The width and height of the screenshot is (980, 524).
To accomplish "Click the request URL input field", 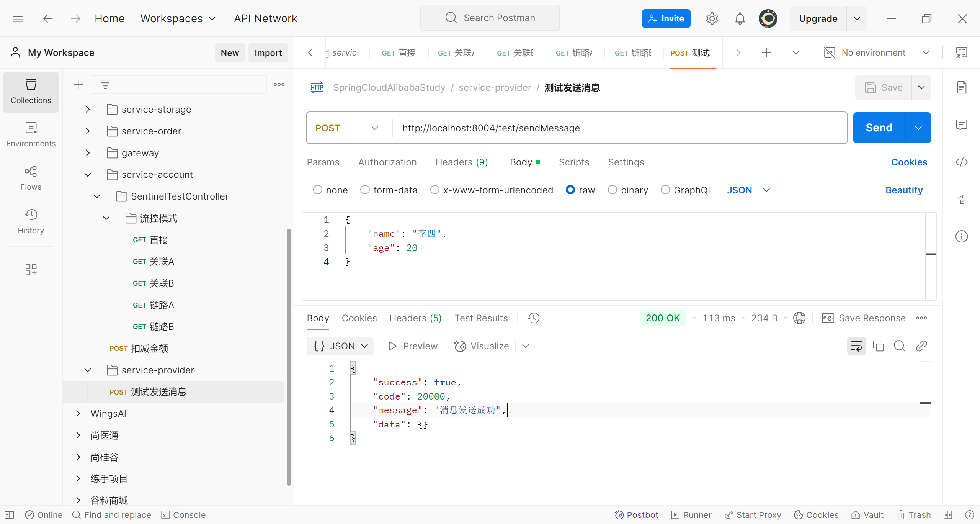I will (x=612, y=128).
